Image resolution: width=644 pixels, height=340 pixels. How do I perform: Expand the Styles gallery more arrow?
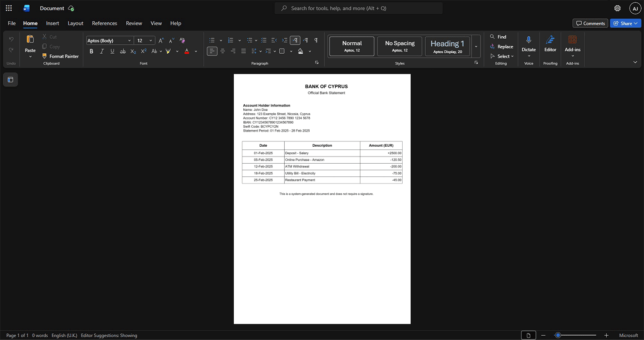pyautogui.click(x=476, y=46)
